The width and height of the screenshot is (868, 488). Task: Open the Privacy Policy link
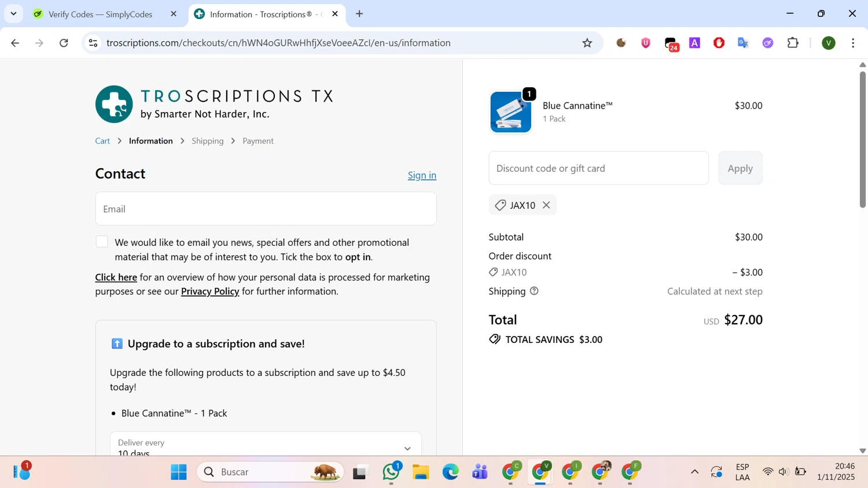210,291
